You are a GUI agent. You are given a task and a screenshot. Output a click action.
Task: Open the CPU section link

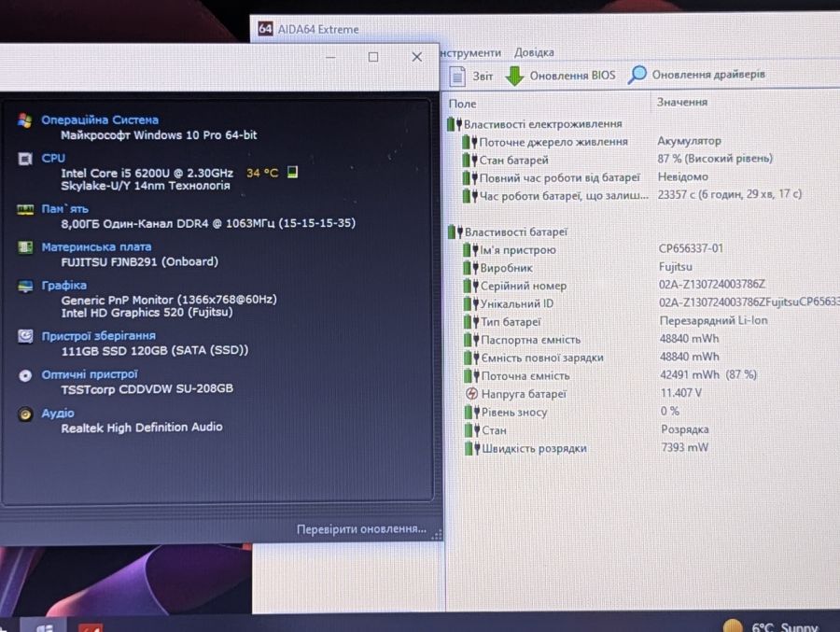coord(53,159)
